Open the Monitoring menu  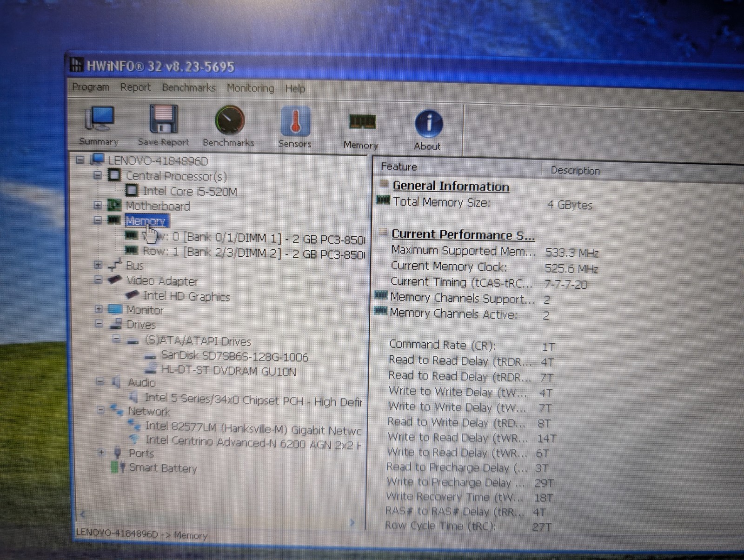coord(250,88)
